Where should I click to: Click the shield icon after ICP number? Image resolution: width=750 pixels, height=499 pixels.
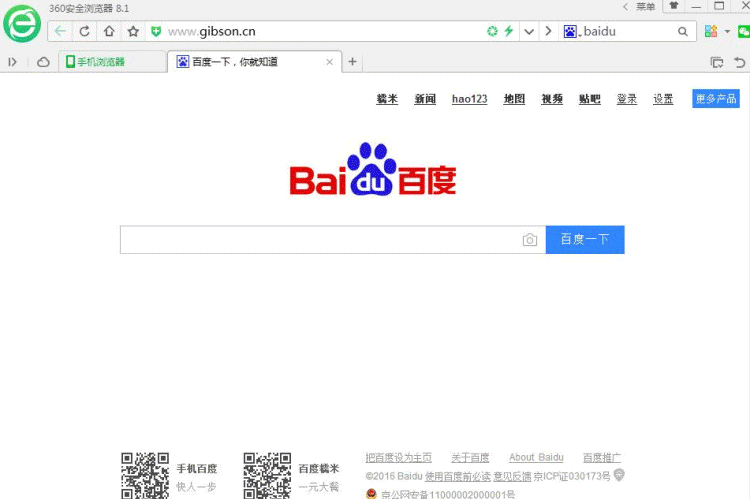click(619, 475)
